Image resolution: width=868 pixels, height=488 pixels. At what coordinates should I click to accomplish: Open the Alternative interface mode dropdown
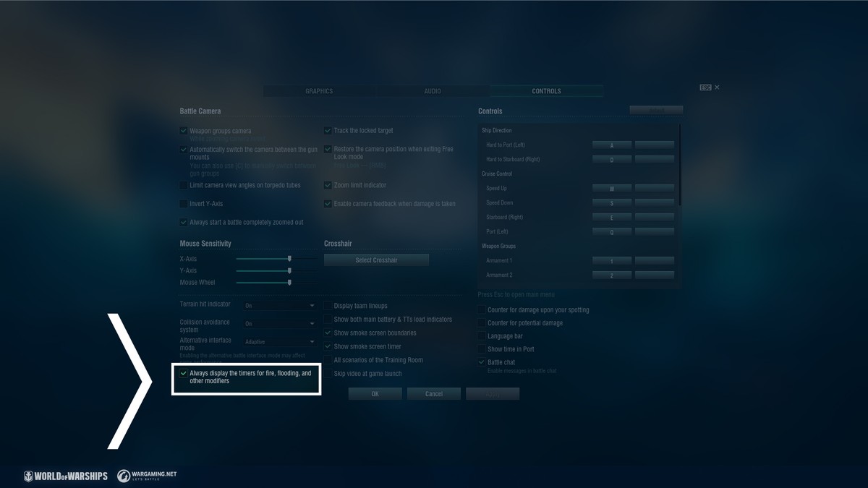point(279,342)
